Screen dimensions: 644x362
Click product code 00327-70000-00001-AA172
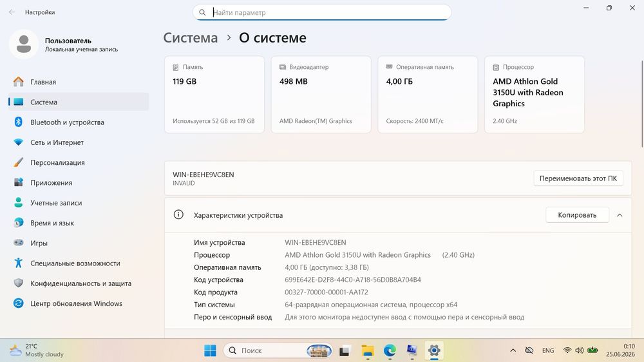coord(327,292)
